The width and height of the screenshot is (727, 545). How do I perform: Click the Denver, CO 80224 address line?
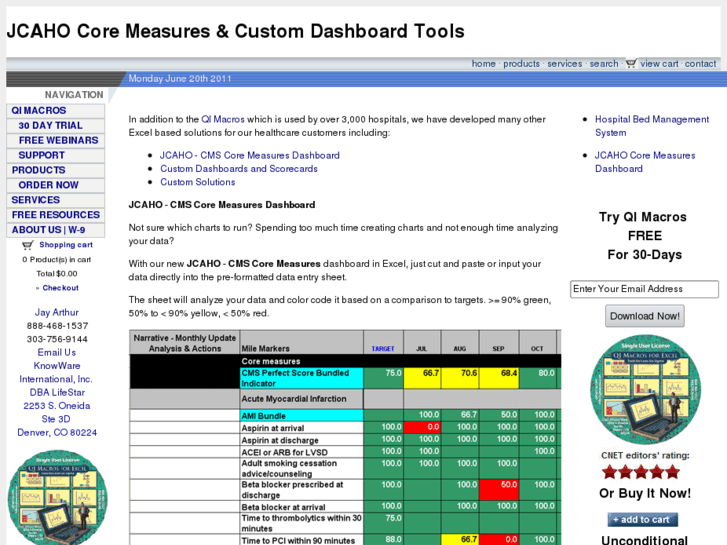coord(57,433)
